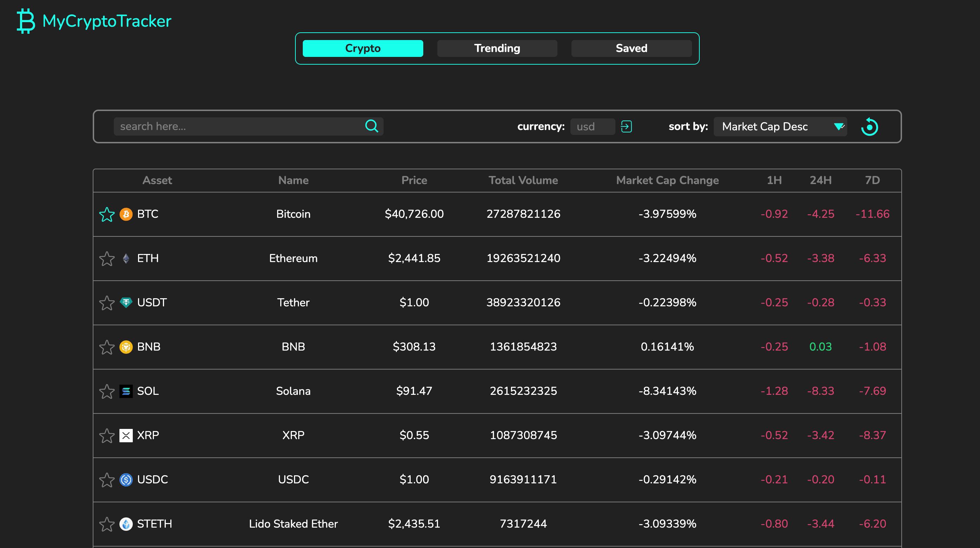980x548 pixels.
Task: Click the STETH ticker text
Action: (155, 524)
